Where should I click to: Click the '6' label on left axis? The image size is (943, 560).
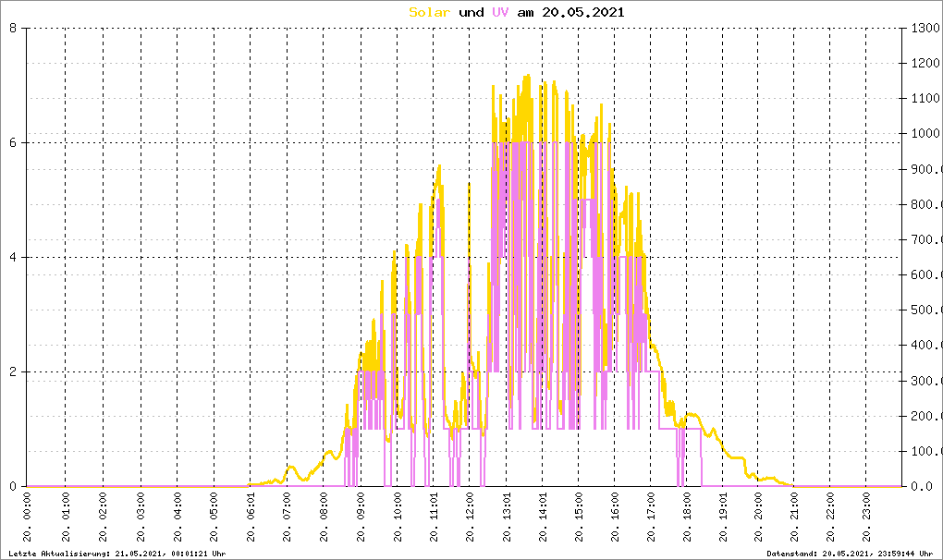[13, 143]
